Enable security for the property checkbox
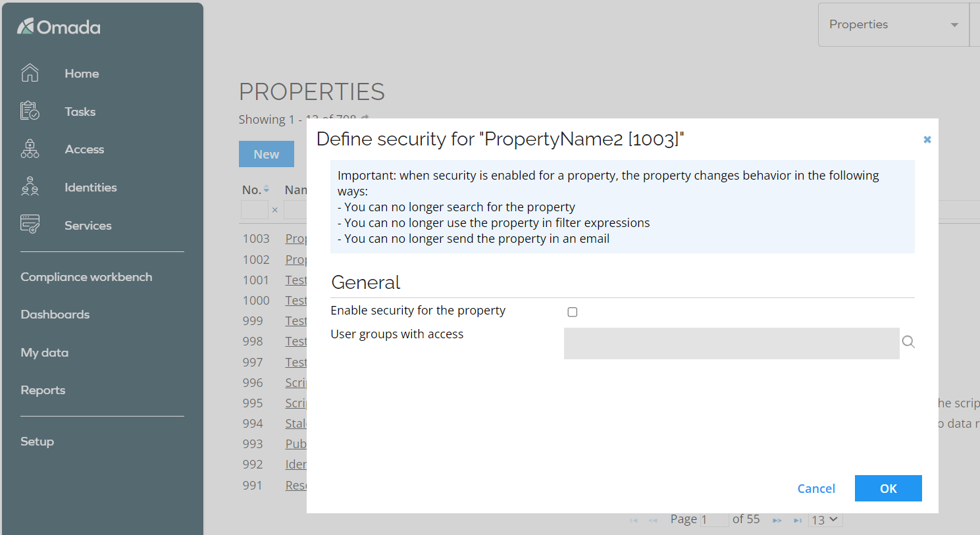Screen dimensions: 980x535 [x=573, y=312]
